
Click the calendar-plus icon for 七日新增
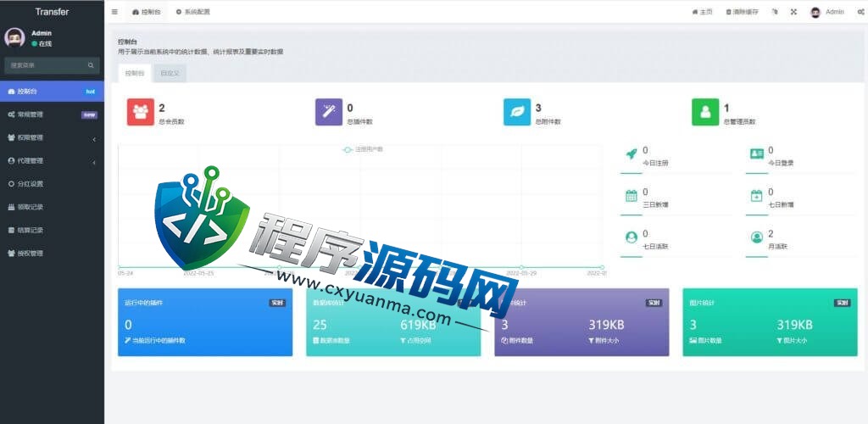[757, 195]
